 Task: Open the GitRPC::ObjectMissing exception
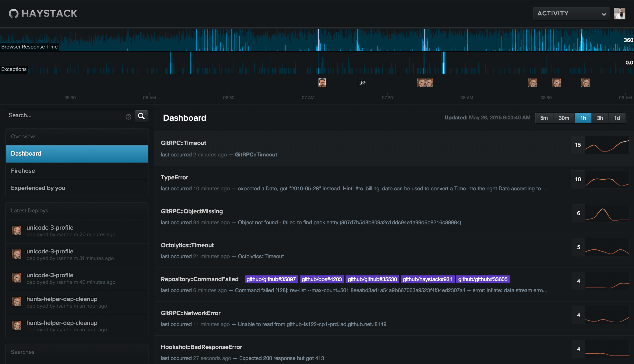click(192, 211)
